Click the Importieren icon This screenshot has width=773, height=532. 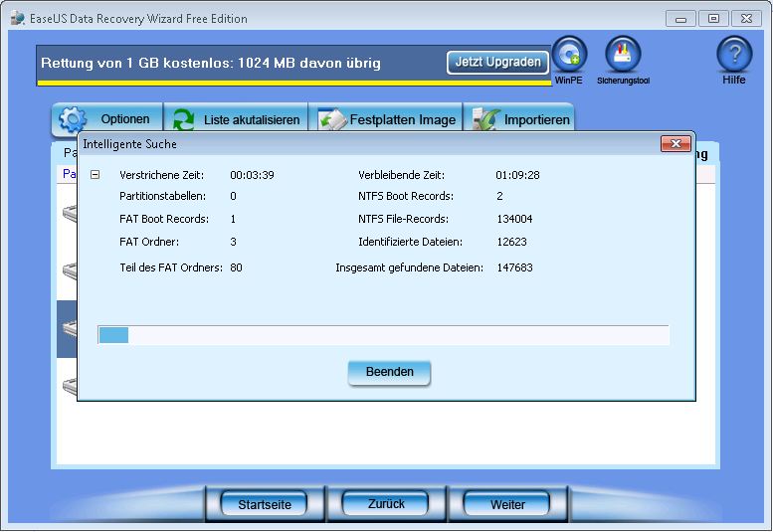click(486, 120)
